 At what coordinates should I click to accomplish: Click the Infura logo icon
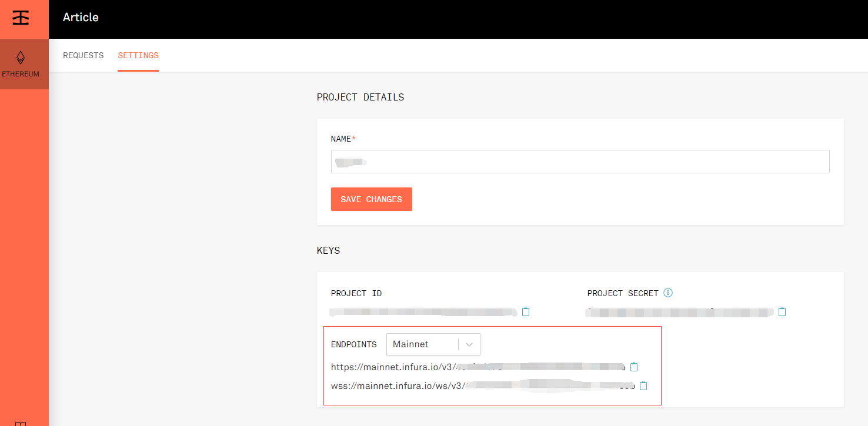pyautogui.click(x=21, y=18)
